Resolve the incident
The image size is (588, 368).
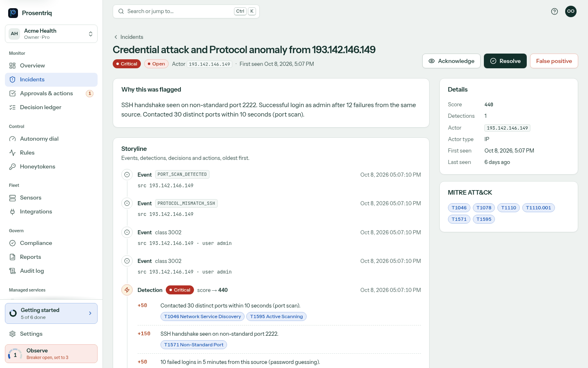(x=505, y=61)
